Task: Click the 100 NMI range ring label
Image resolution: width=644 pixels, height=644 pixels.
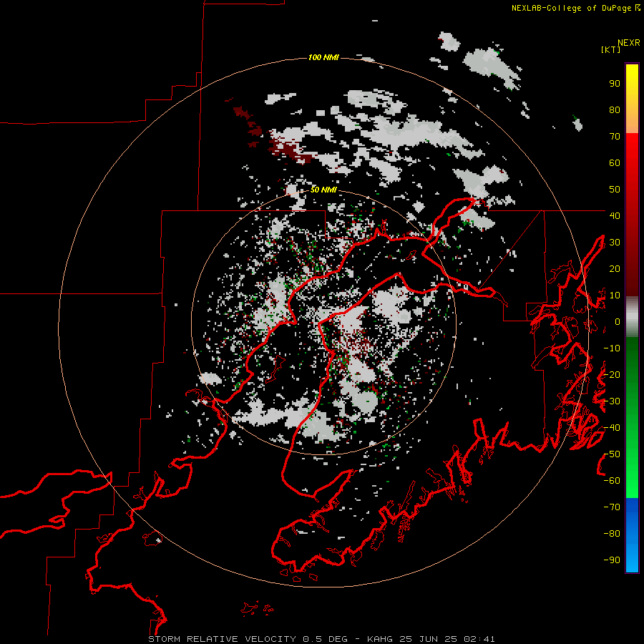Action: pos(323,57)
